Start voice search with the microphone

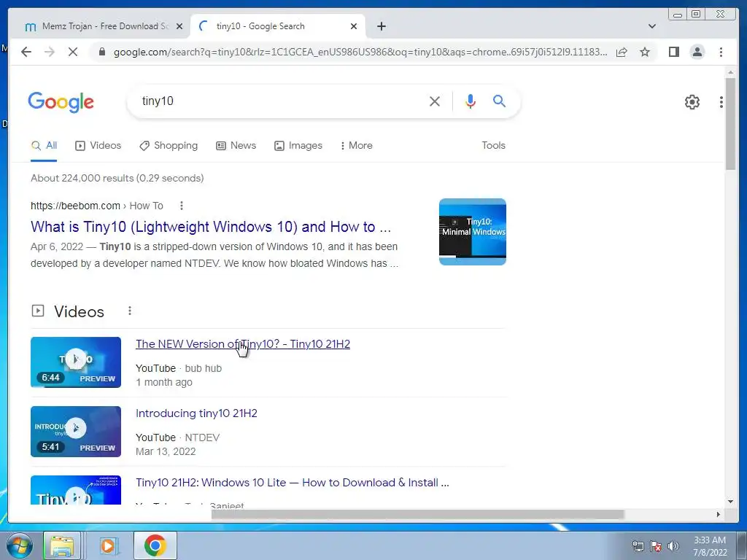click(471, 101)
